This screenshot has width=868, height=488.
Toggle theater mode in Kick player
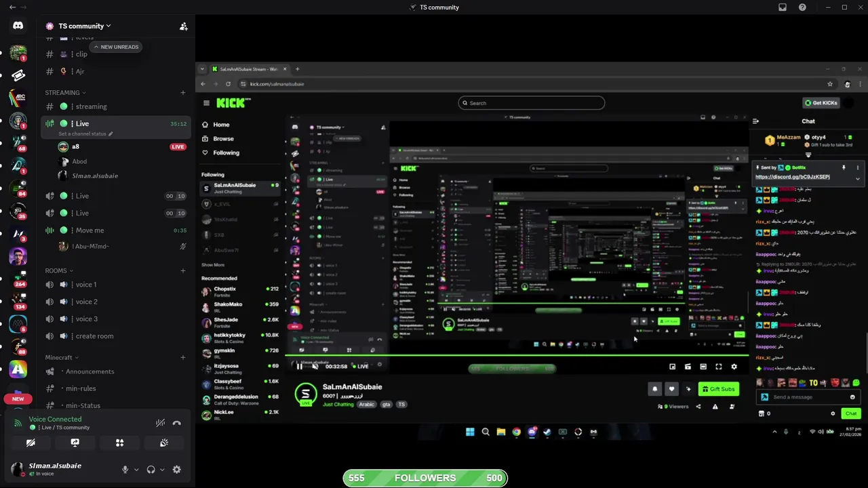pos(703,367)
